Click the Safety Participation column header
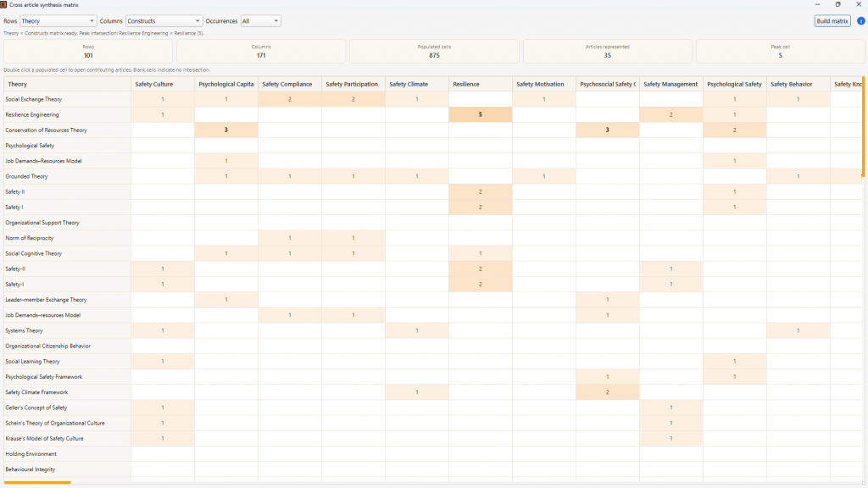 (353, 84)
